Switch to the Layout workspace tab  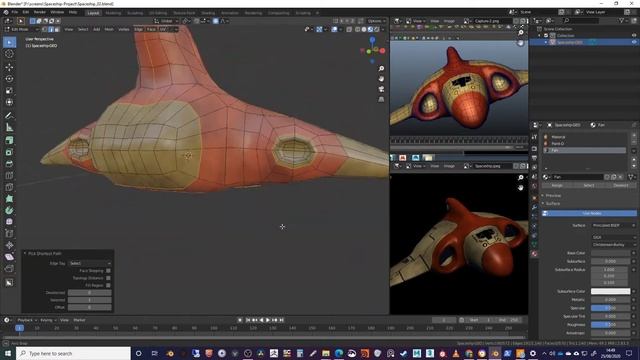(93, 13)
